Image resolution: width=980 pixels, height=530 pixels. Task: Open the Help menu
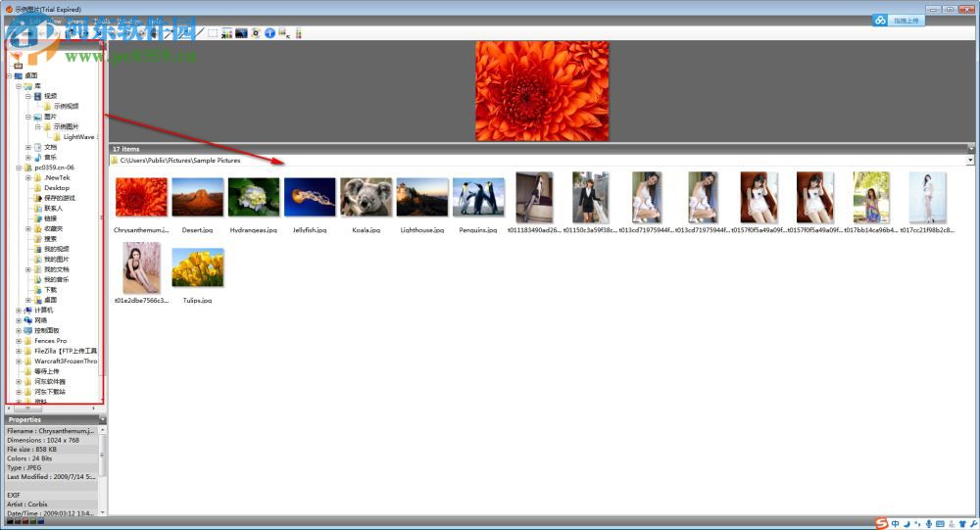tap(155, 21)
